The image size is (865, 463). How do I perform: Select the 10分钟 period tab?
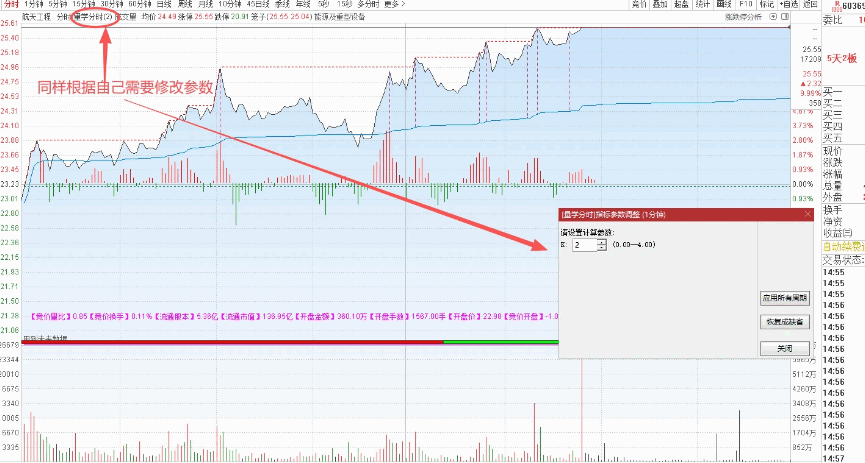(229, 4)
